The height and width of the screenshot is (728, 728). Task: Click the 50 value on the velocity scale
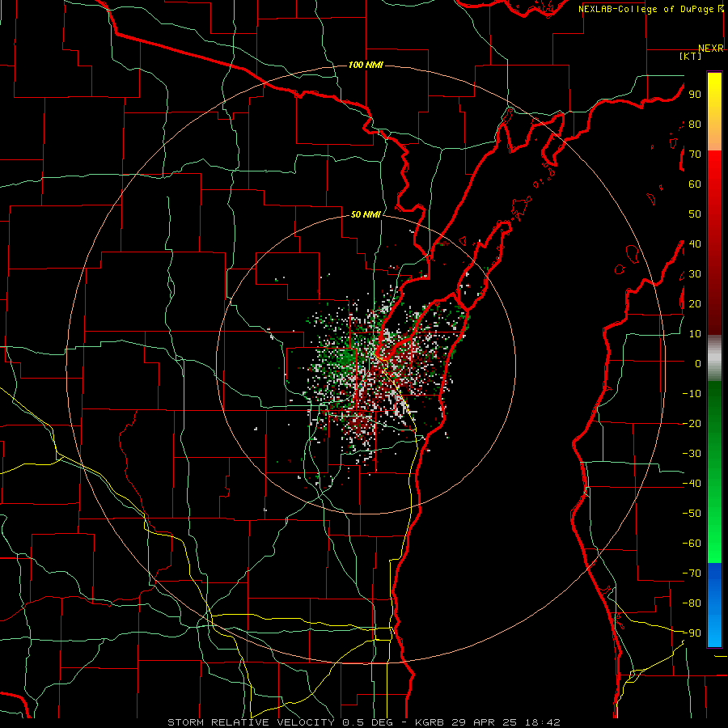coord(695,214)
